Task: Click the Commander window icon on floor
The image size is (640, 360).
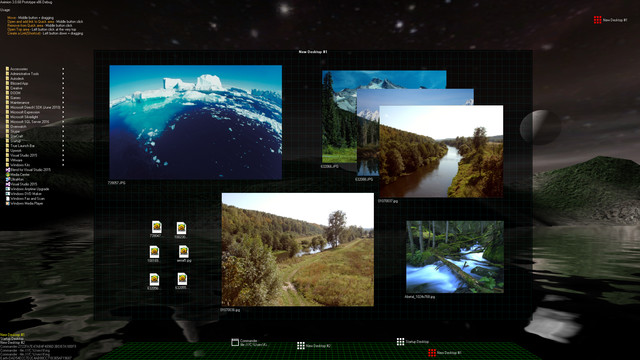Action: (x=235, y=342)
